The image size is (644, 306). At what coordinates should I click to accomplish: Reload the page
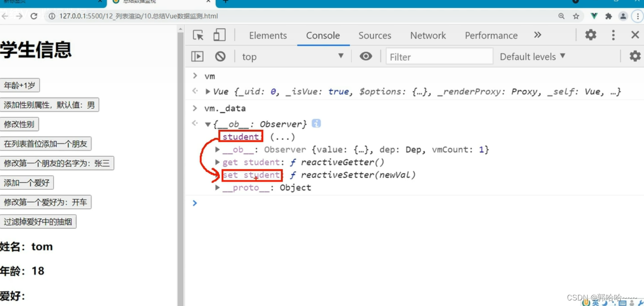pos(33,16)
